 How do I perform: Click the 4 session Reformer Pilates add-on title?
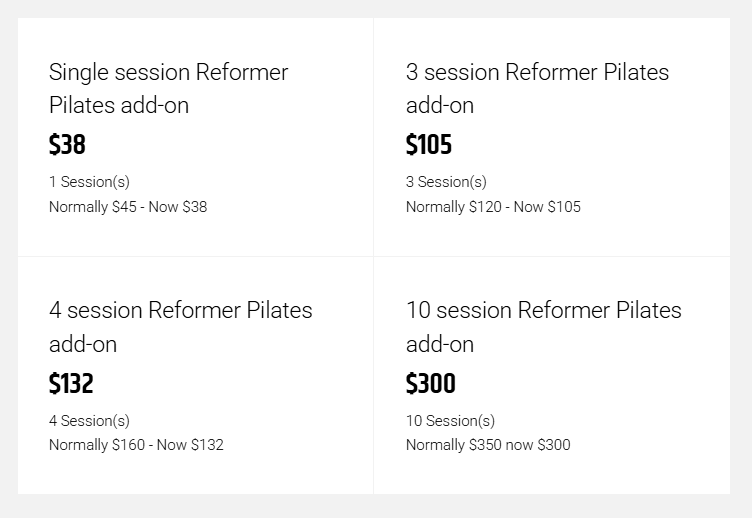tap(180, 326)
